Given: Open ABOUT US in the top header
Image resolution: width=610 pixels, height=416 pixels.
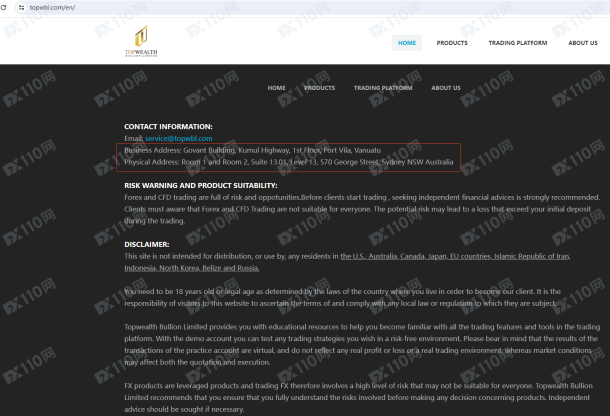Looking at the screenshot, I should click(583, 43).
